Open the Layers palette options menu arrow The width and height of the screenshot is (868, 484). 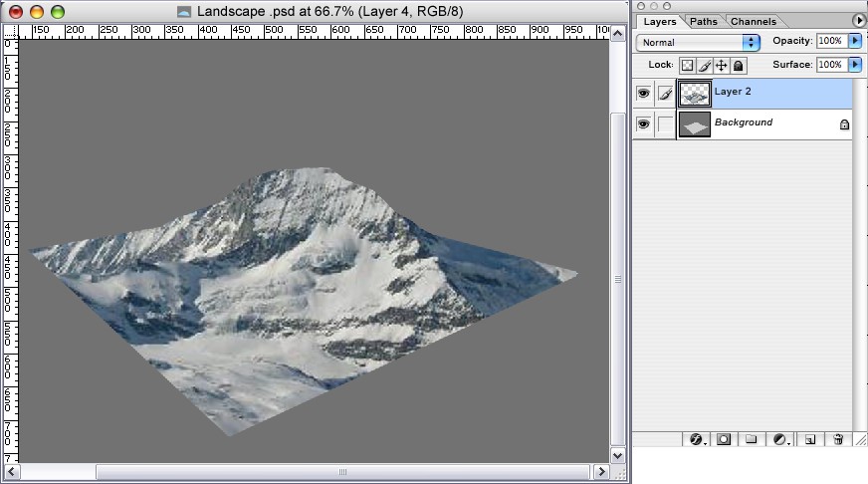click(x=859, y=20)
